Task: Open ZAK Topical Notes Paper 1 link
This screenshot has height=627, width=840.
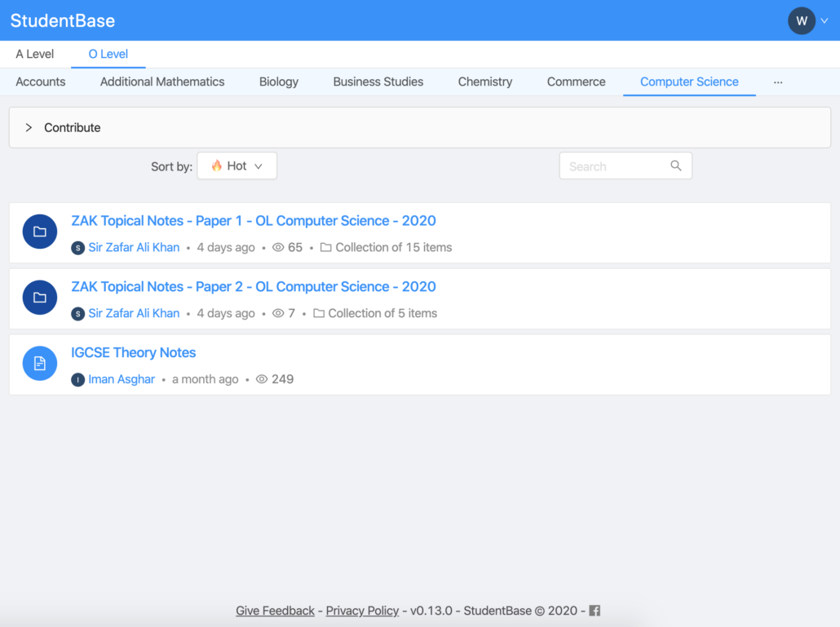Action: click(254, 221)
